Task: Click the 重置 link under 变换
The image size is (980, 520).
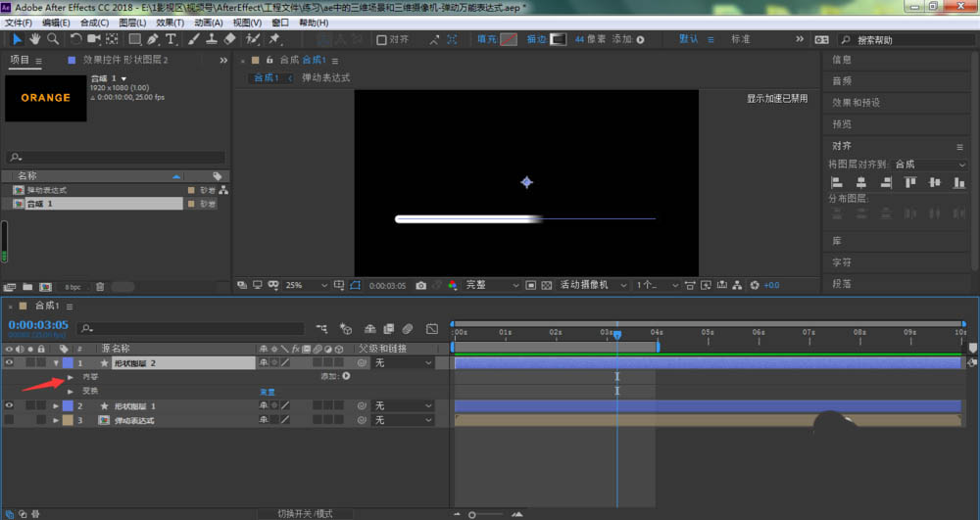Action: (x=268, y=391)
